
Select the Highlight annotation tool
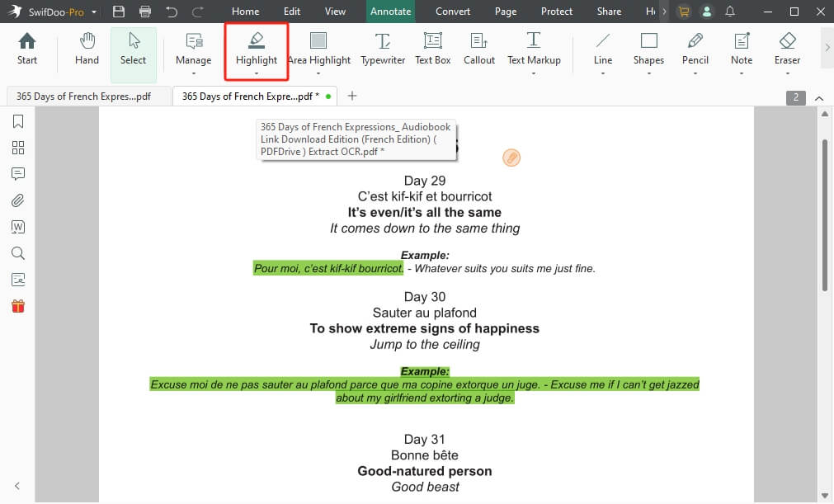click(256, 48)
